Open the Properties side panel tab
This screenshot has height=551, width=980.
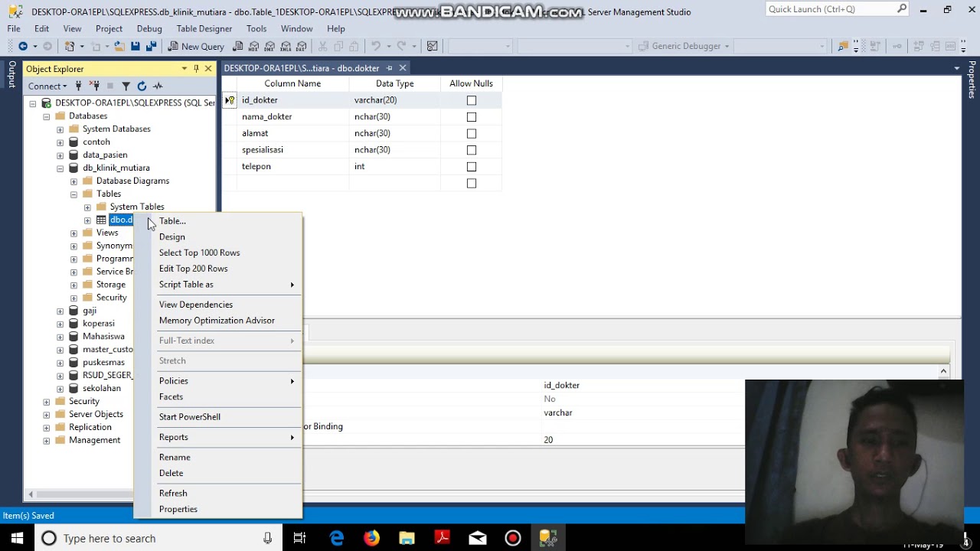pyautogui.click(x=972, y=80)
